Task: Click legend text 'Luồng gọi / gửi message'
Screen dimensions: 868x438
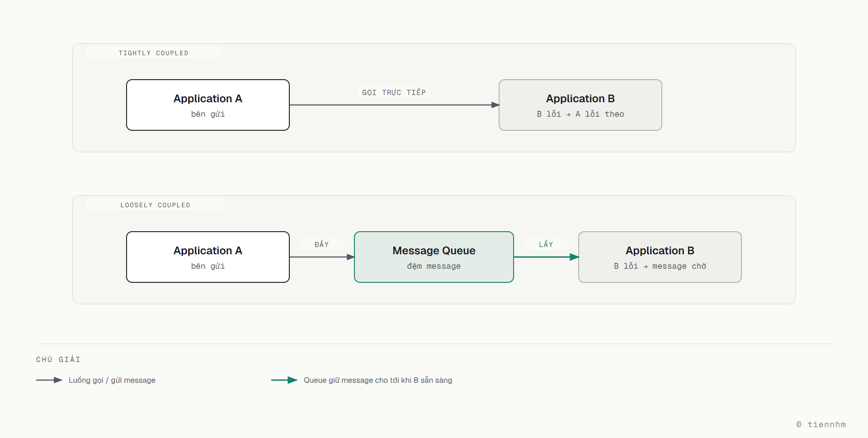Action: point(112,380)
